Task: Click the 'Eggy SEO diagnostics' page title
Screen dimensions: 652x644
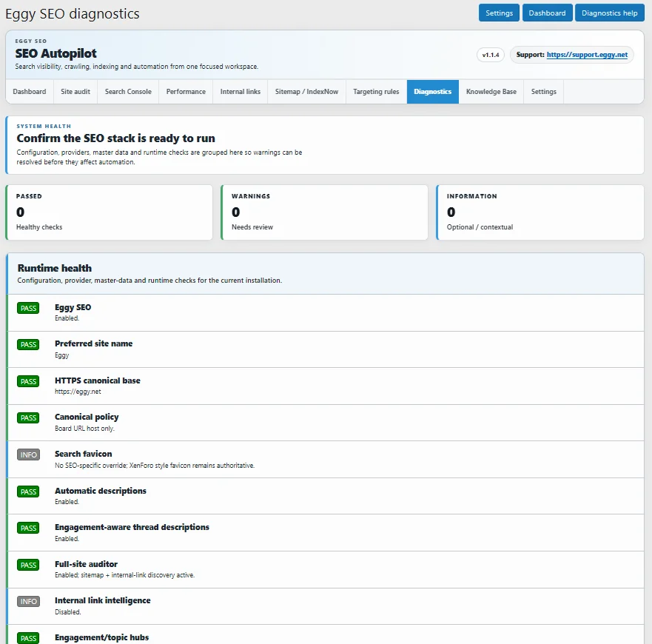Action: click(73, 14)
